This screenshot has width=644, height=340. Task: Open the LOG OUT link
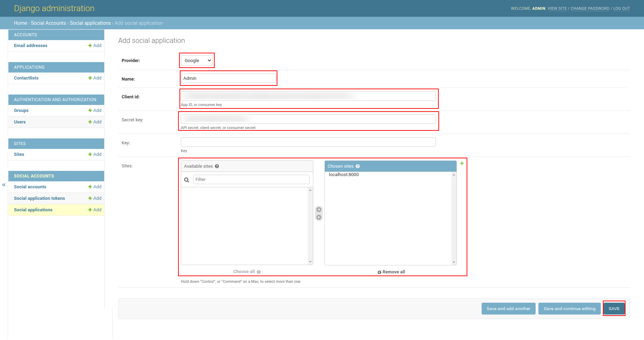622,8
